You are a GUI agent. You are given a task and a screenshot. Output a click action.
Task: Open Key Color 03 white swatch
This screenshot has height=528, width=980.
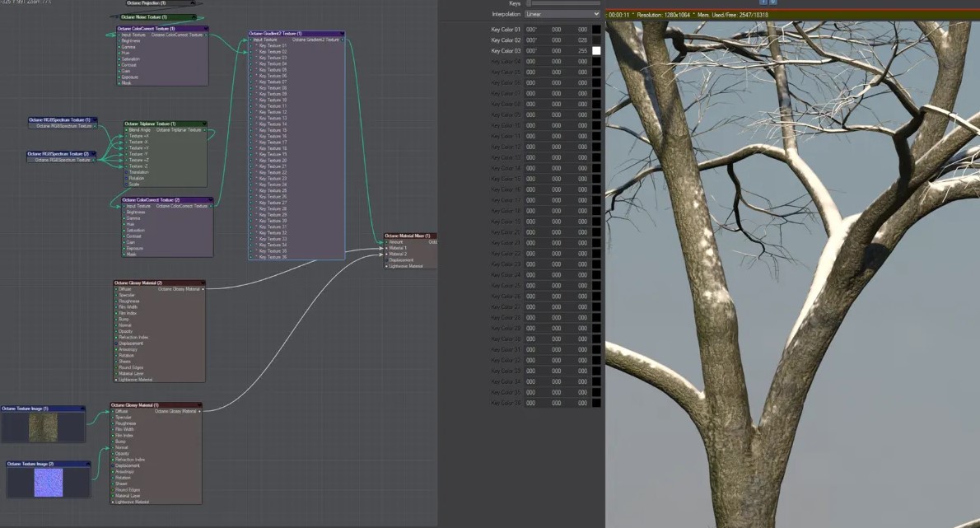(x=596, y=50)
